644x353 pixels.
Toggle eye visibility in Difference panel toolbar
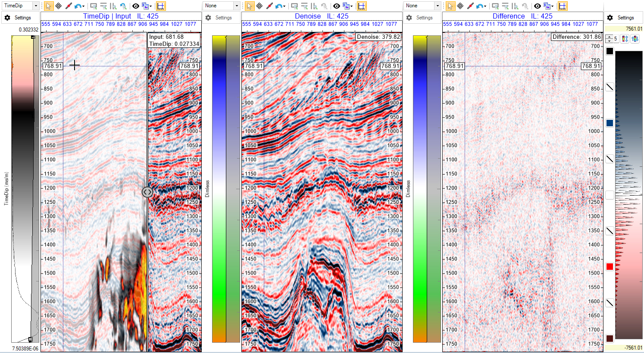pos(537,6)
